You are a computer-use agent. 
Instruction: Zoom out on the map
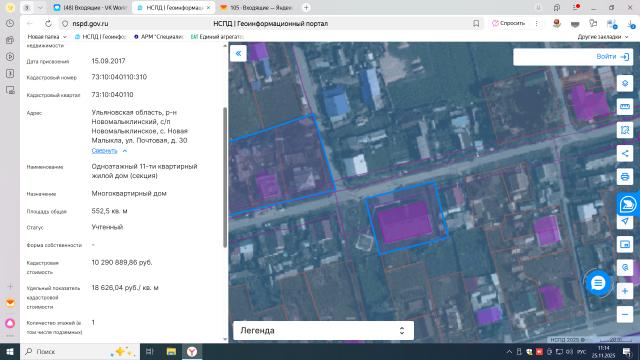click(x=625, y=315)
